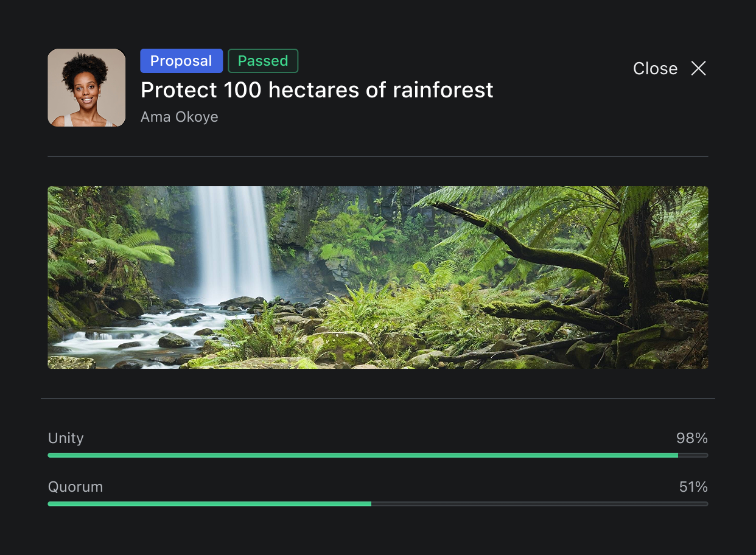The width and height of the screenshot is (756, 555).
Task: Click the Quorum label
Action: pos(75,487)
